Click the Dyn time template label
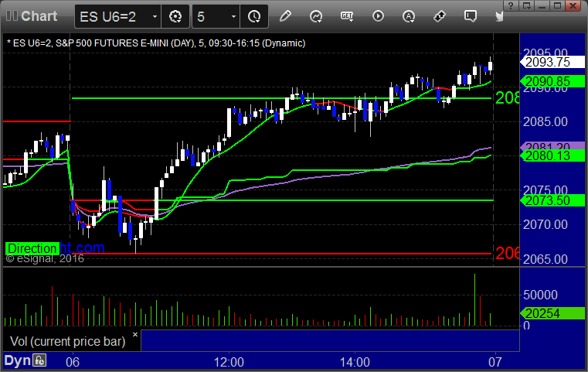 (17, 360)
